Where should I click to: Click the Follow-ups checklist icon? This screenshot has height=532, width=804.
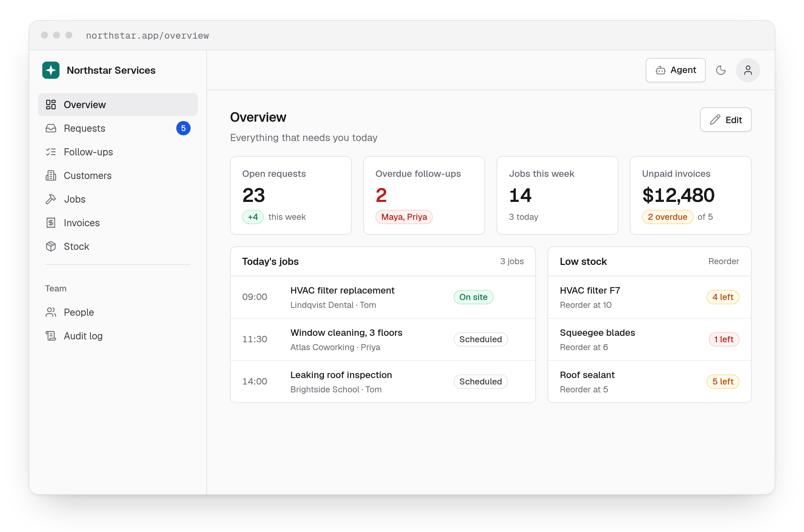pos(51,152)
